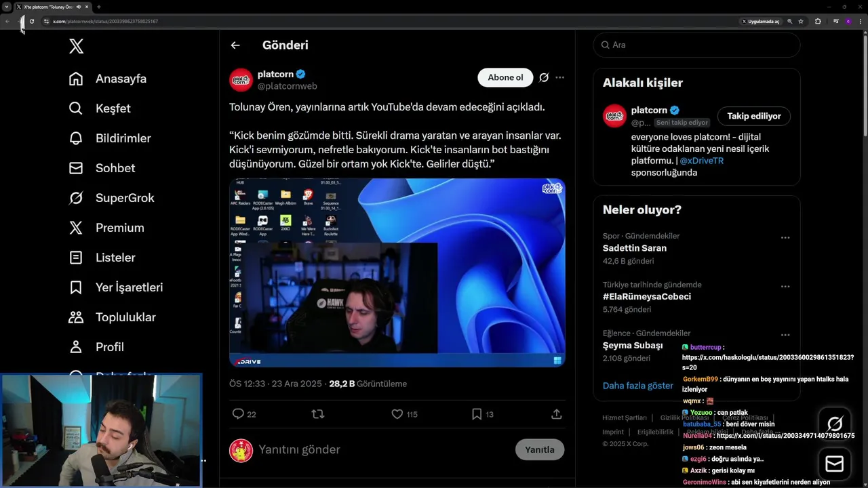The height and width of the screenshot is (488, 868).
Task: Click the repost icon under the post
Action: (x=317, y=414)
